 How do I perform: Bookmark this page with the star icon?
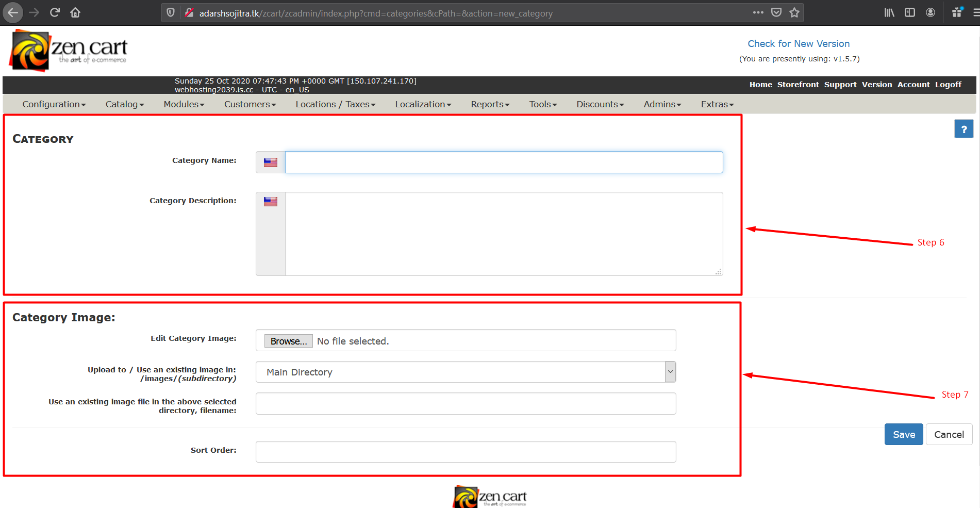[794, 12]
